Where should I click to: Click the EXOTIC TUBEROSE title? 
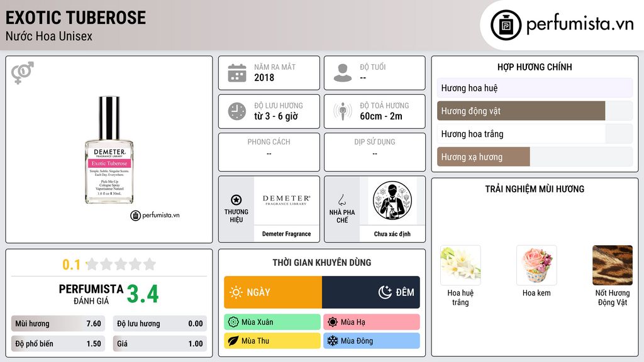[x=75, y=18]
